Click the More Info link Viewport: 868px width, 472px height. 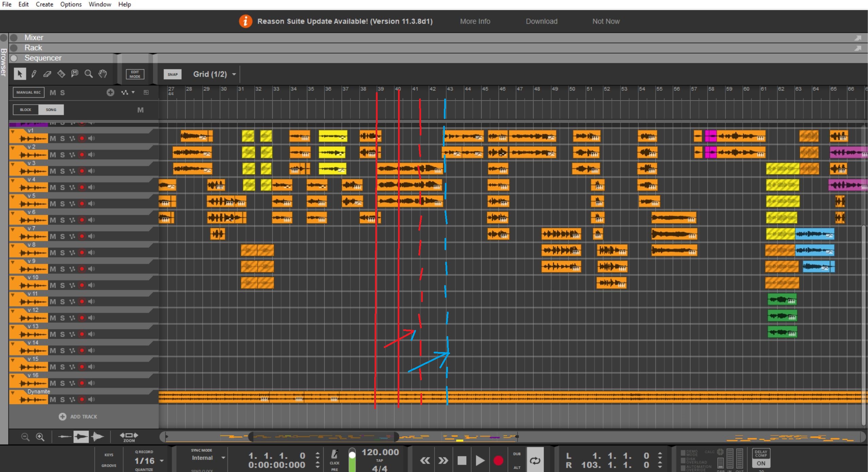coord(475,21)
